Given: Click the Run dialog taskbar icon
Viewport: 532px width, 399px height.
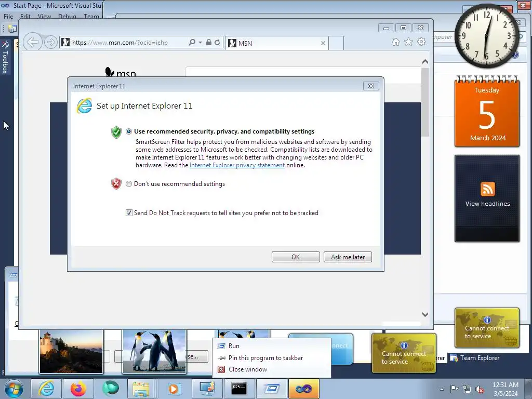Looking at the screenshot, I should [271, 389].
